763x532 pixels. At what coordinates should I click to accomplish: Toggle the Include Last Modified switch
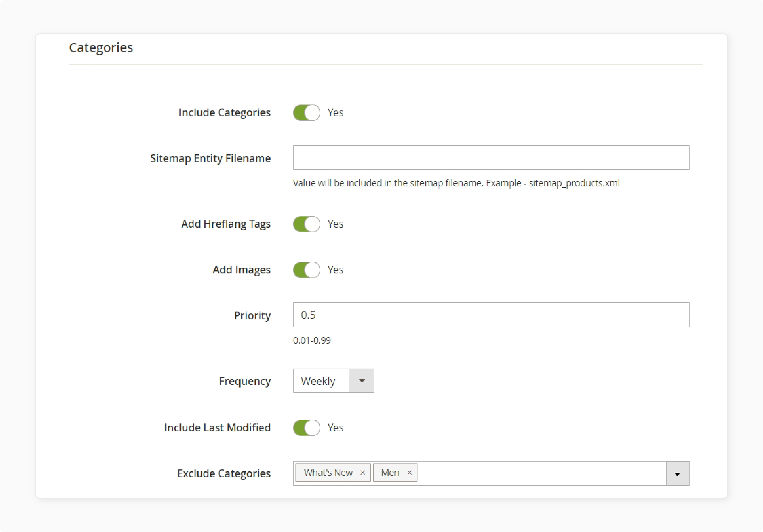pyautogui.click(x=306, y=428)
